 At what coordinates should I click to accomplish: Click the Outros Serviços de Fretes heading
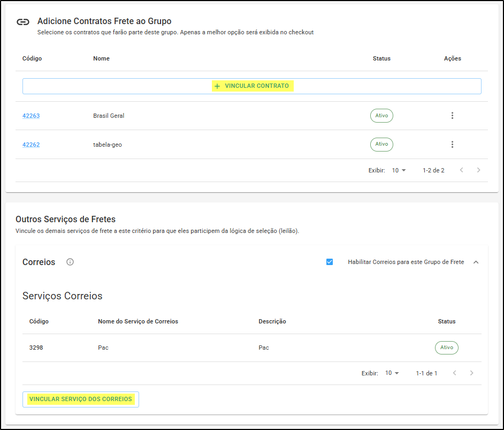(66, 220)
